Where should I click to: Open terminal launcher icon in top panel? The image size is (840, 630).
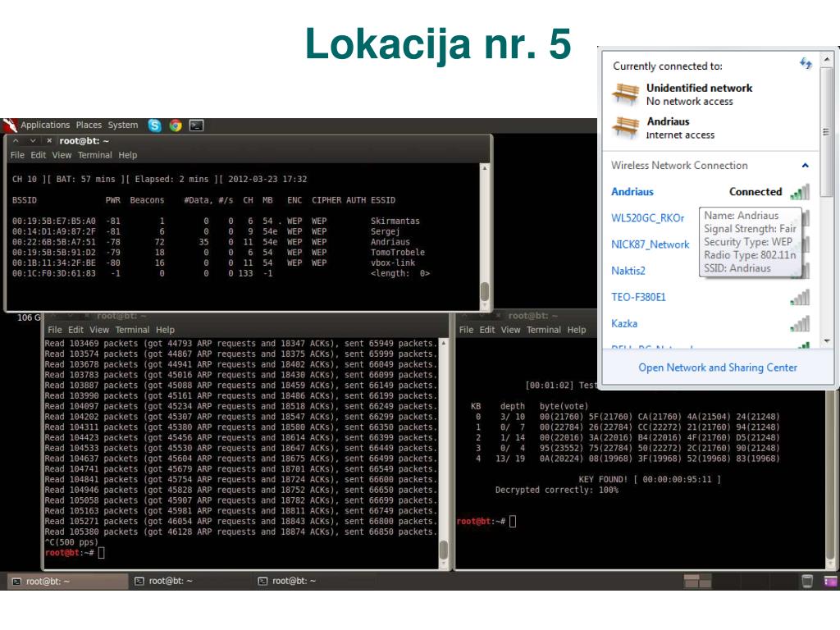coord(197,126)
